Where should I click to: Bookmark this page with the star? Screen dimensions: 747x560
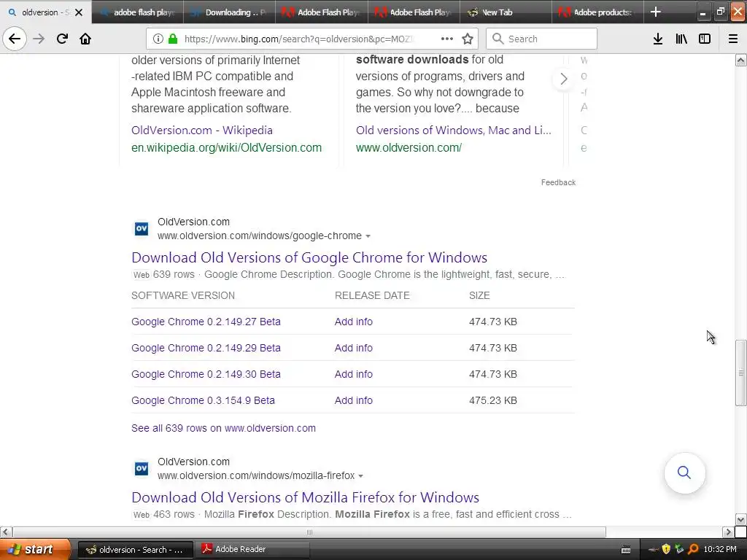click(x=468, y=39)
